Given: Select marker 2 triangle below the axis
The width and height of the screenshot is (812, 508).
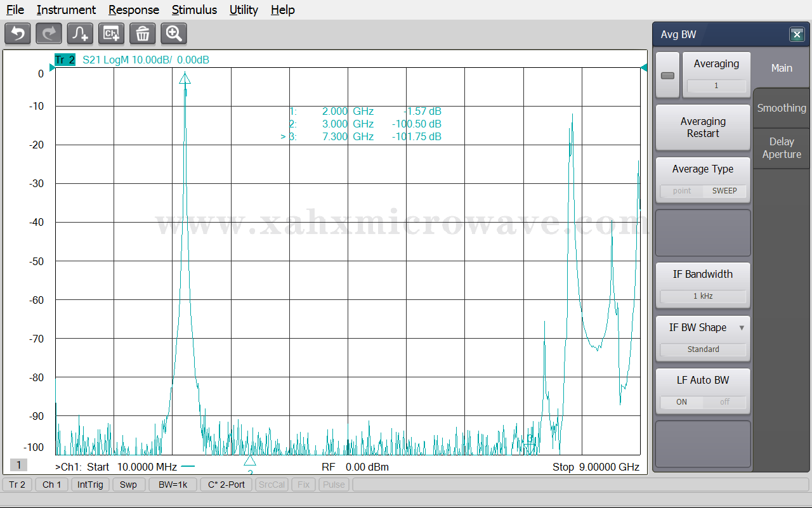Looking at the screenshot, I should [x=250, y=461].
